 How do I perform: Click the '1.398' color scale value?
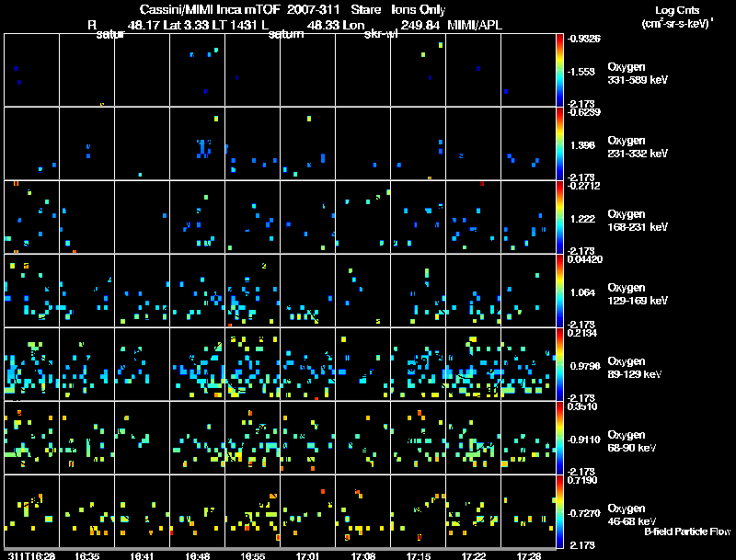point(582,145)
